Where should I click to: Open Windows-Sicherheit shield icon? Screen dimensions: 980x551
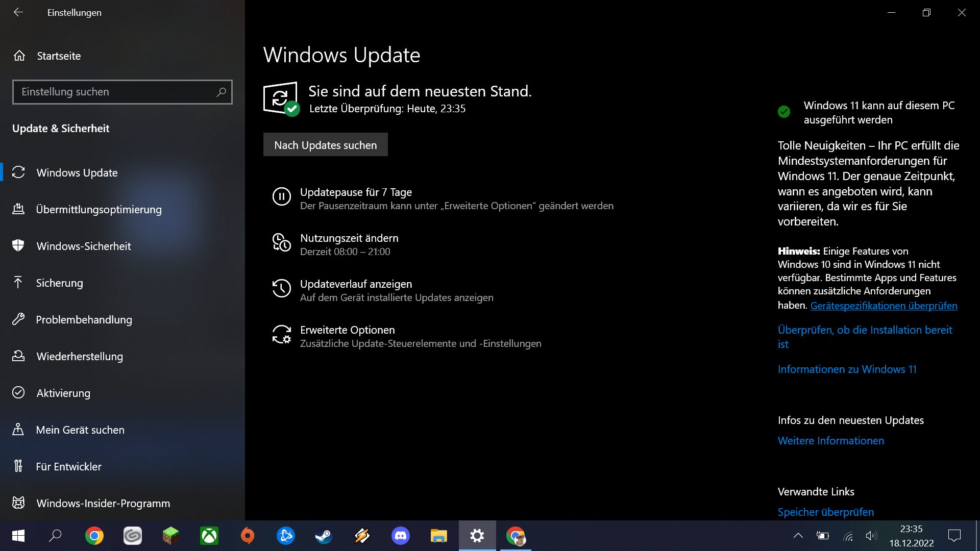[x=18, y=246]
